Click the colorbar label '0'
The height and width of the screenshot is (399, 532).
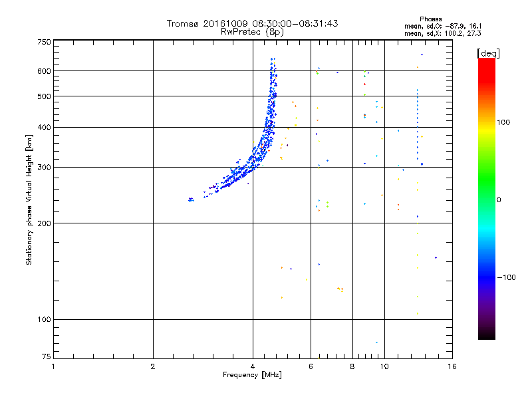tap(499, 200)
